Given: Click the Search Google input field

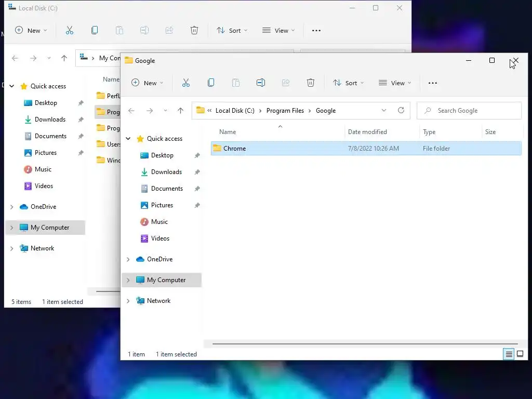Looking at the screenshot, I should (x=469, y=111).
